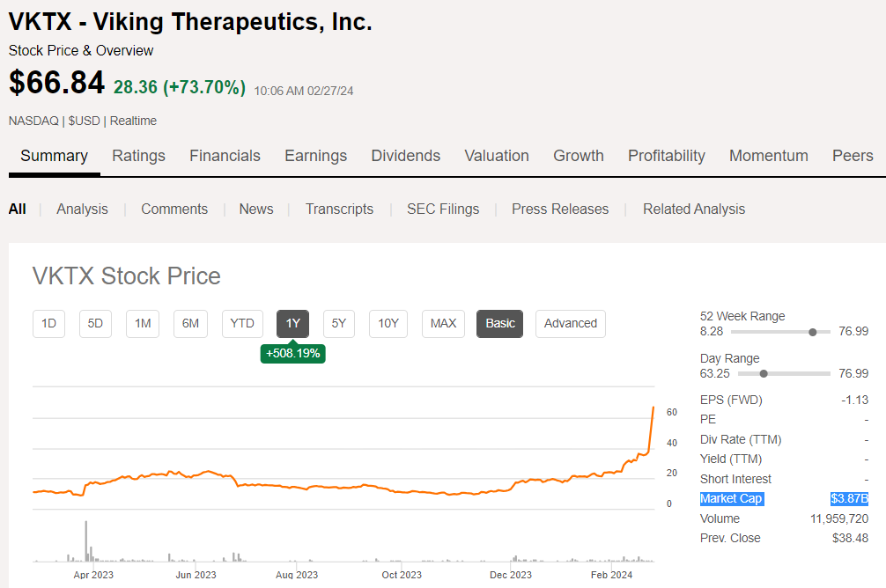This screenshot has width=886, height=588.
Task: Set chart range to 1D
Action: tap(49, 323)
